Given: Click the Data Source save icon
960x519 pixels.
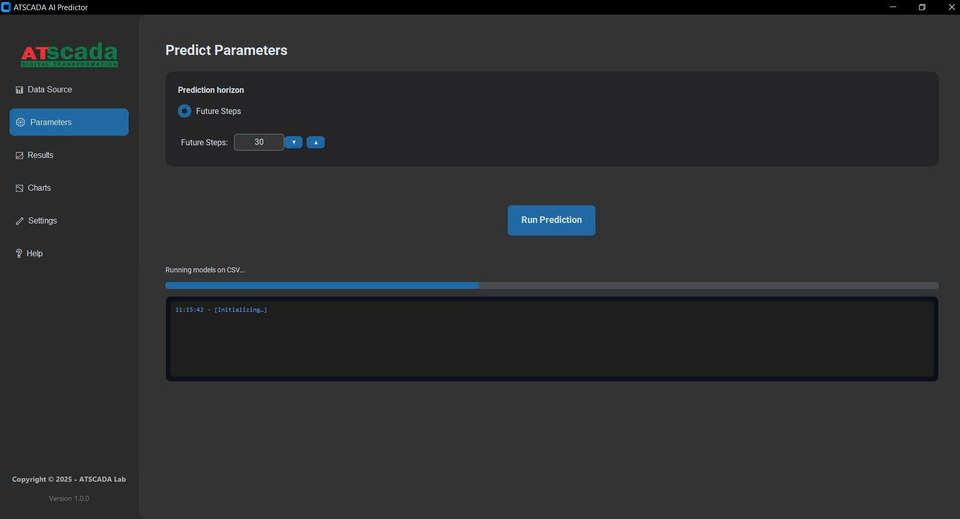Looking at the screenshot, I should [19, 90].
